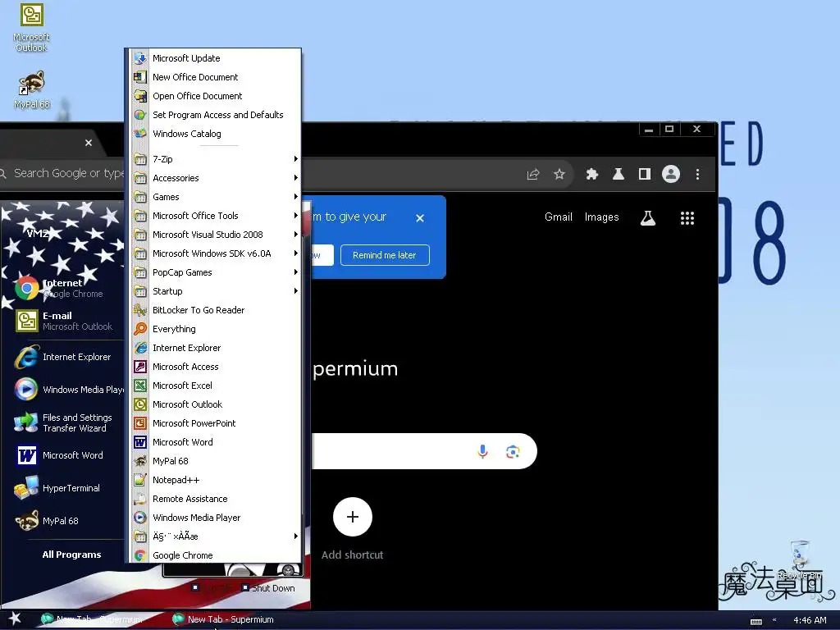Image resolution: width=840 pixels, height=630 pixels.
Task: Click the Microsoft Outlook desktop shortcut
Action: (x=32, y=28)
